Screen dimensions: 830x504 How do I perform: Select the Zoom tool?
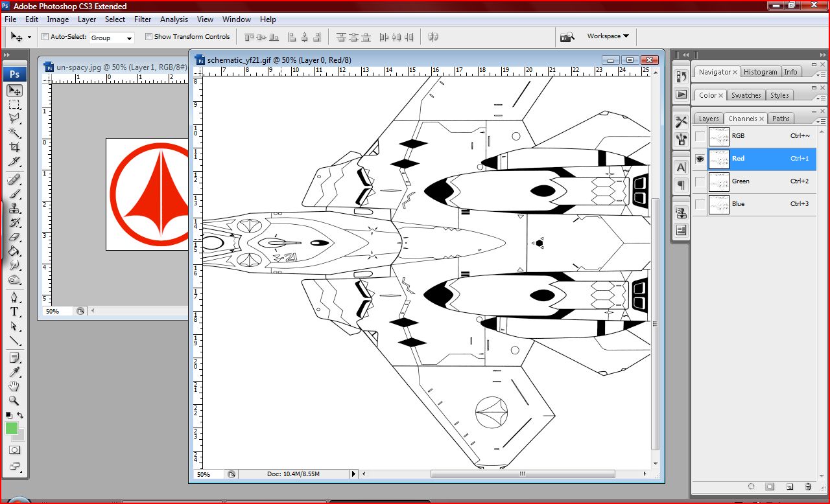14,400
